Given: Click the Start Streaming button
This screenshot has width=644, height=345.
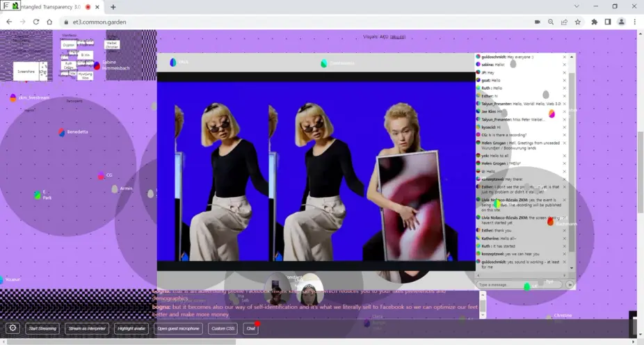Looking at the screenshot, I should [x=42, y=328].
